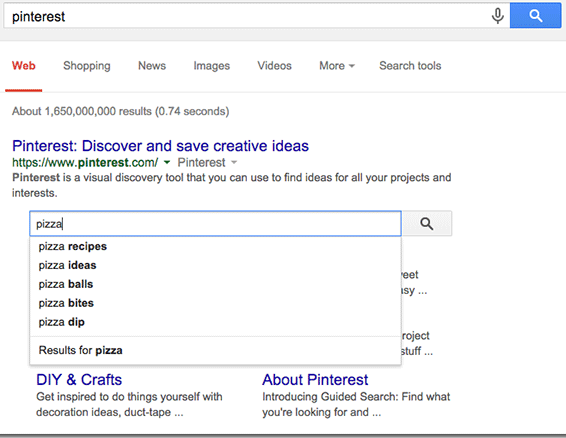Expand the gray Pinterest publisher dropdown arrow
This screenshot has height=438, width=566.
[234, 162]
